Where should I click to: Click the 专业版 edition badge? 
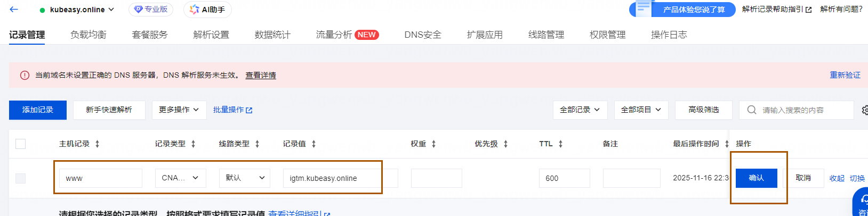click(151, 9)
